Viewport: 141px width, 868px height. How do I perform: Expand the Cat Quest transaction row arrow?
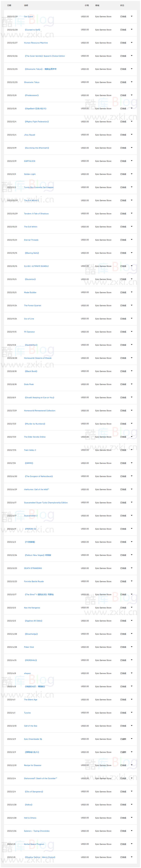click(x=132, y=16)
